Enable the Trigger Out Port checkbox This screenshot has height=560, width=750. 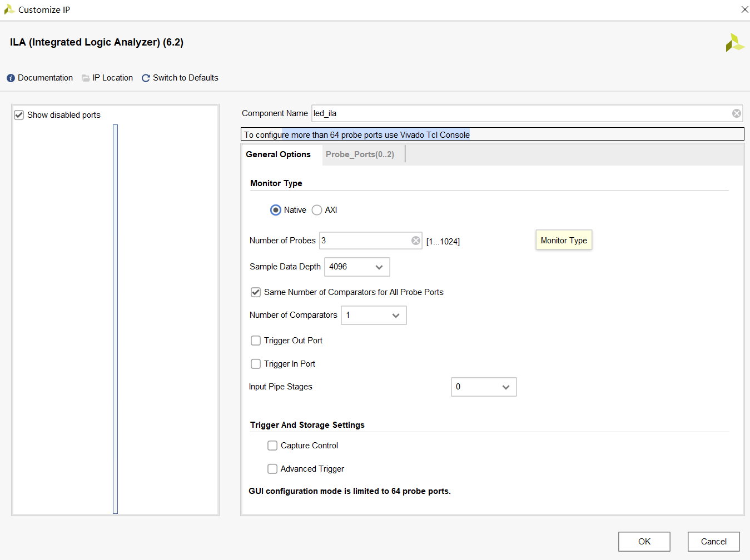tap(256, 341)
